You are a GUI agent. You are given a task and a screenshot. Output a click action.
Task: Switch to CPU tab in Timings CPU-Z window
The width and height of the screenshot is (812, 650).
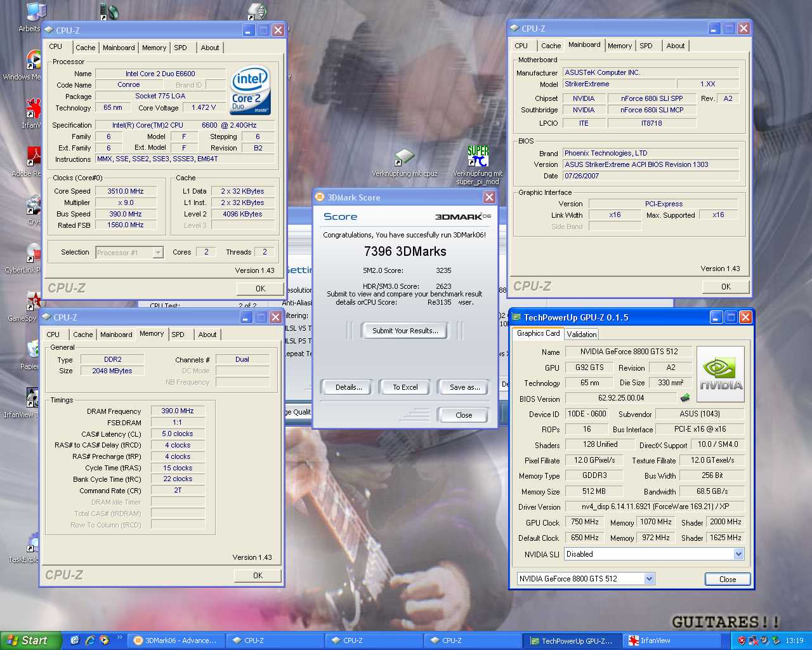pos(53,335)
